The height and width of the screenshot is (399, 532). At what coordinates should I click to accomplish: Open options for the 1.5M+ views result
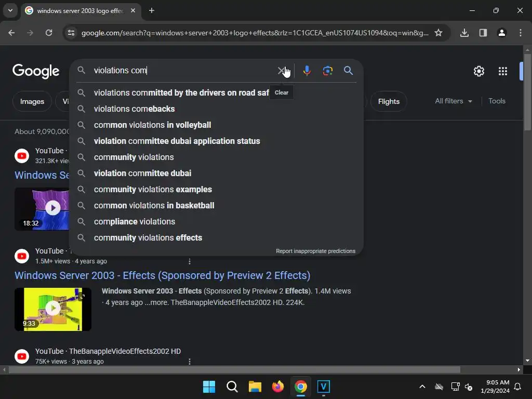tap(189, 261)
